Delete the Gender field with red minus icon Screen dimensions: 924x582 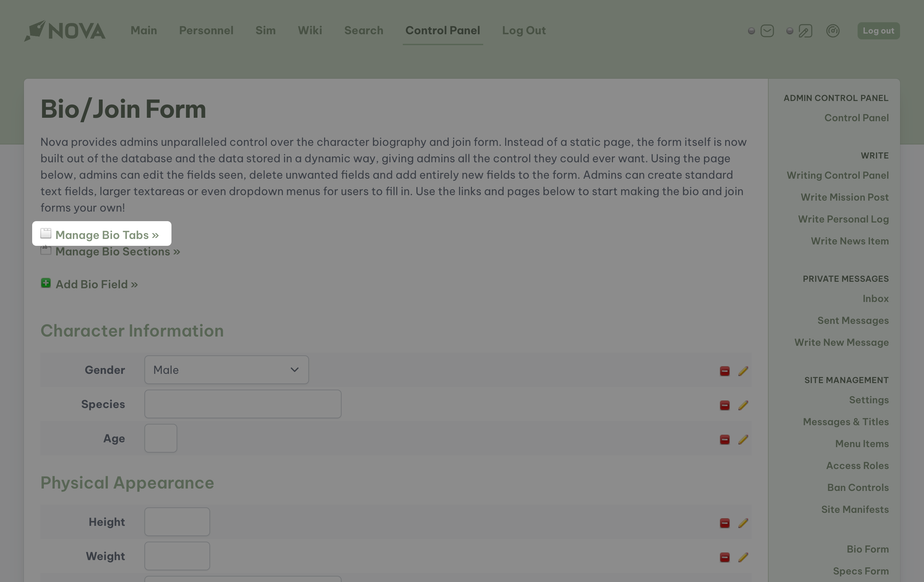(x=724, y=371)
